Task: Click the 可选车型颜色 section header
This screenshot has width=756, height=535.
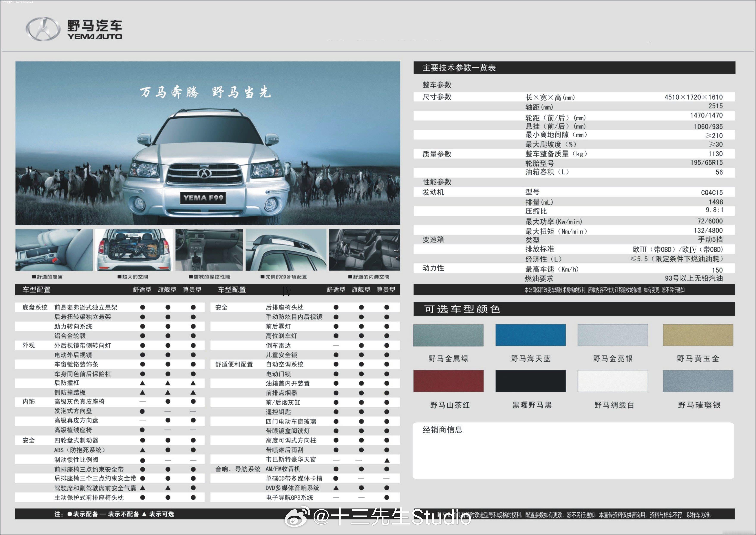Action: click(574, 309)
